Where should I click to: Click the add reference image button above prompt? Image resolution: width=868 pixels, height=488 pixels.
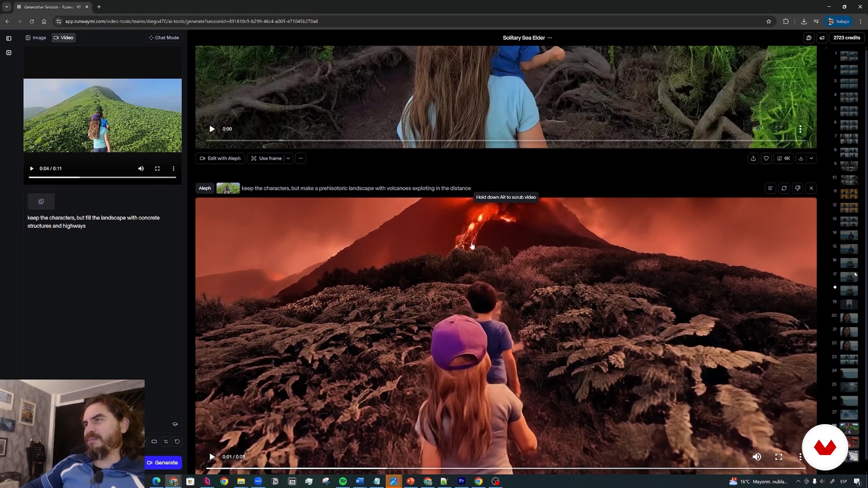tap(41, 201)
